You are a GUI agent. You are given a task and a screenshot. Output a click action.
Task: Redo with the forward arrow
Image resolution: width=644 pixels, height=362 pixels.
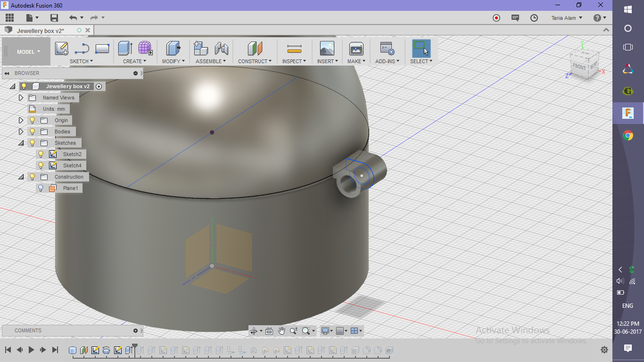tap(94, 18)
